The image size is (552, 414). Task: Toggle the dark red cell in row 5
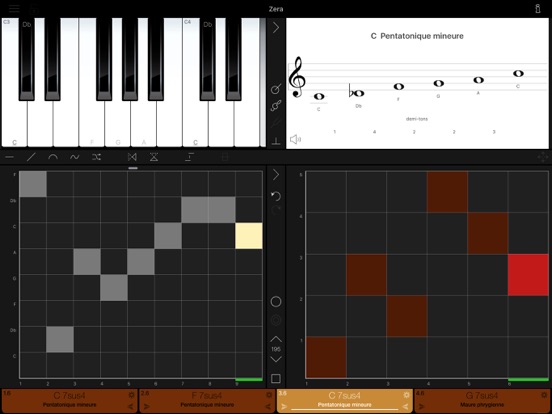pos(447,192)
